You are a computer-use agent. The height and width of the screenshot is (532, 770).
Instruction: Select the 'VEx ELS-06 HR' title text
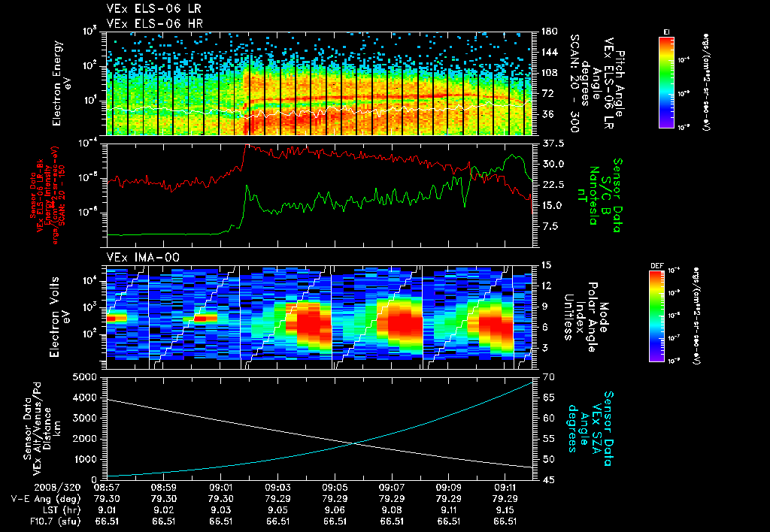(x=154, y=23)
